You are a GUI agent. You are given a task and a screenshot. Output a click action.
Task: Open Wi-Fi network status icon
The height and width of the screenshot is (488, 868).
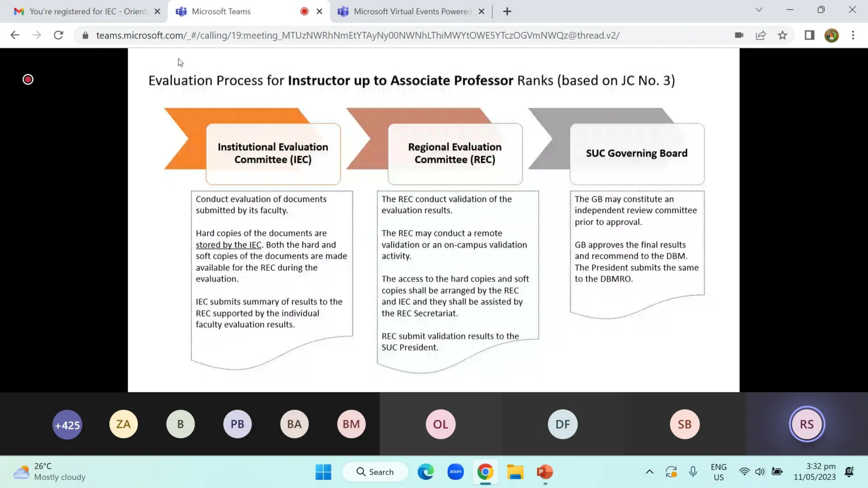(x=744, y=471)
